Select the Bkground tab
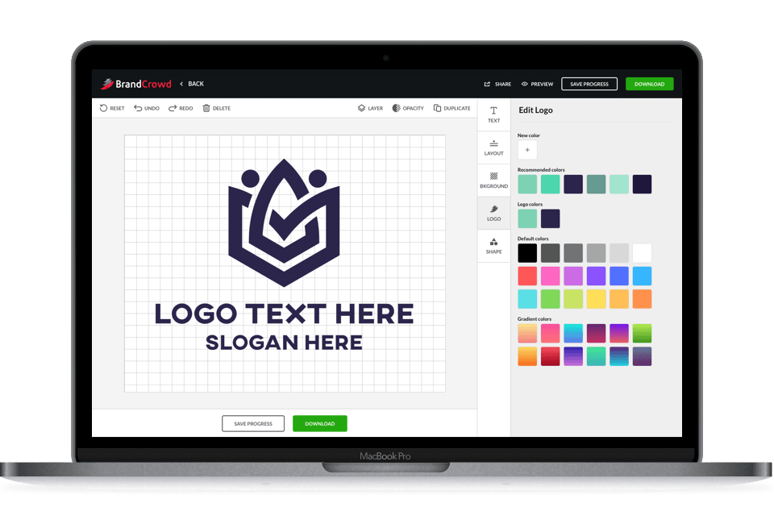 click(x=493, y=180)
